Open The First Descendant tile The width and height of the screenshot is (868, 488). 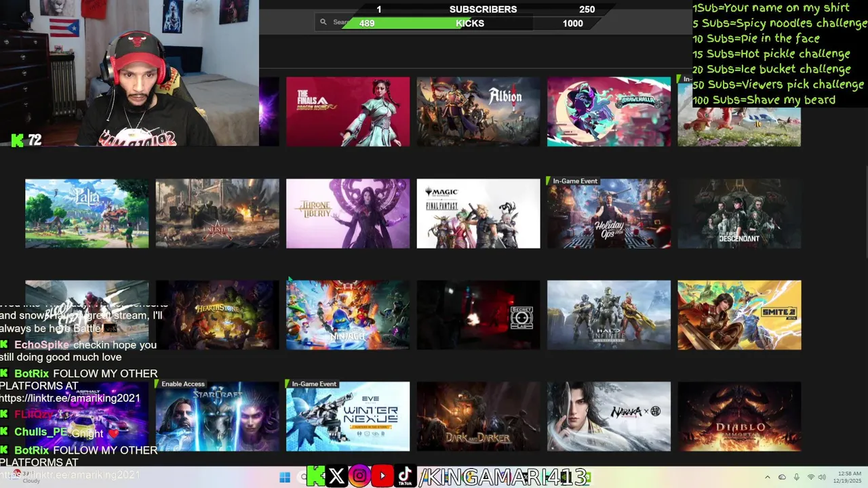click(740, 213)
